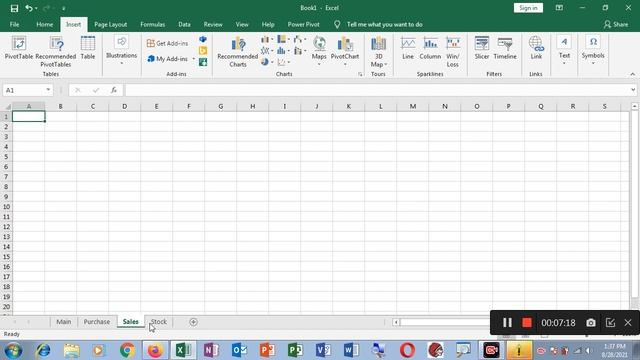
Task: Switch to the Review tab
Action: [x=213, y=24]
